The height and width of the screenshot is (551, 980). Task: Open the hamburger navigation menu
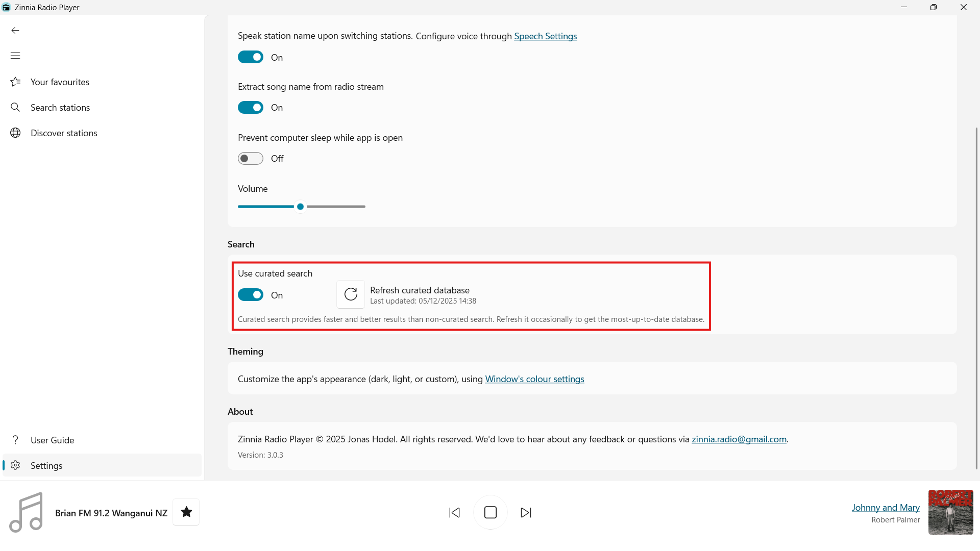[15, 56]
